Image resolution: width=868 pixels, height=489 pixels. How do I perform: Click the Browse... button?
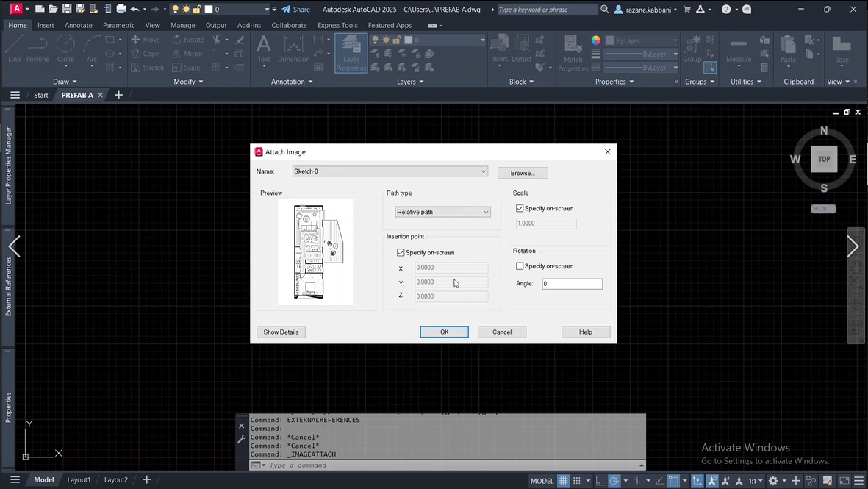pos(522,174)
